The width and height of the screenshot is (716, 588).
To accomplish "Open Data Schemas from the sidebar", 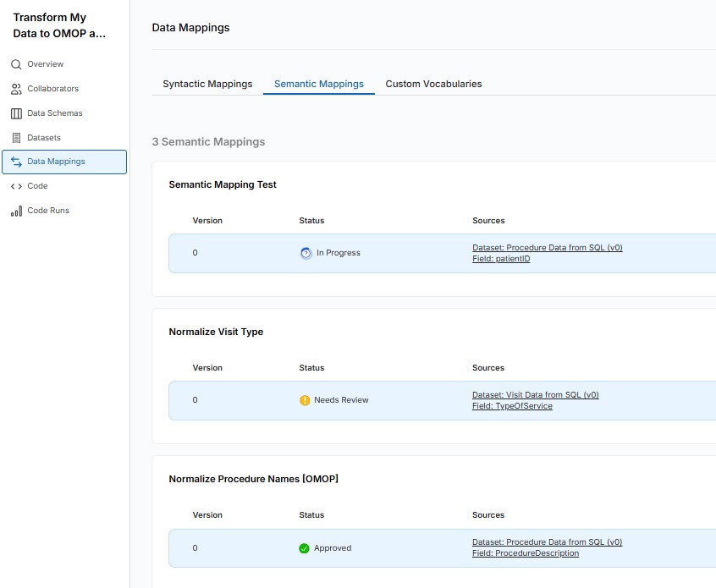I will [x=55, y=113].
